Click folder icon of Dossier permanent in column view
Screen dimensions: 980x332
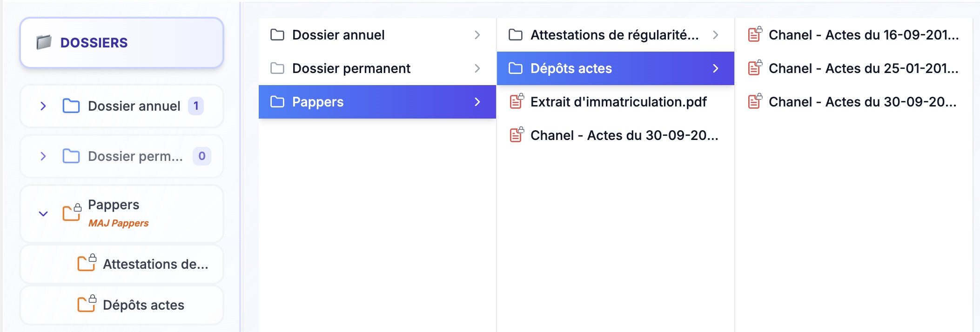point(277,68)
